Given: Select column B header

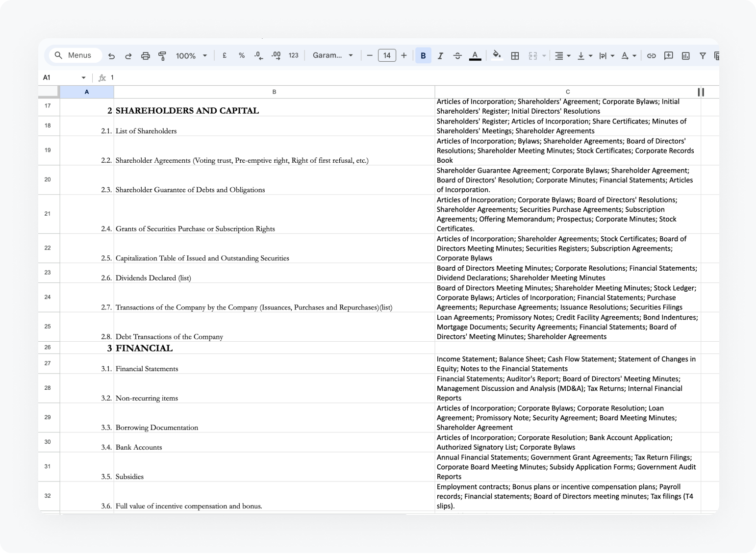Looking at the screenshot, I should pyautogui.click(x=274, y=92).
